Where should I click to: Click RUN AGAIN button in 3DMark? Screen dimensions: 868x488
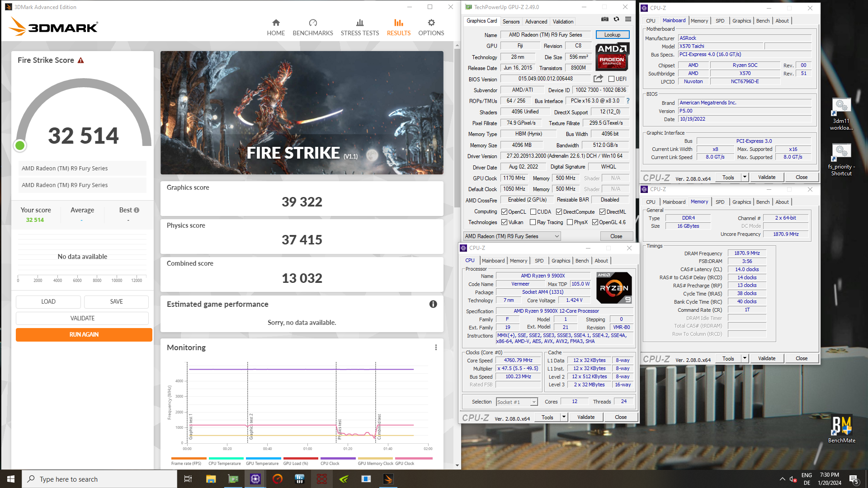(x=84, y=335)
